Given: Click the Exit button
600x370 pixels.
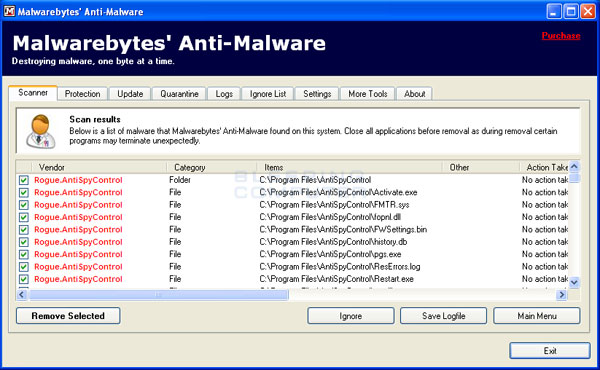Looking at the screenshot, I should pos(550,350).
